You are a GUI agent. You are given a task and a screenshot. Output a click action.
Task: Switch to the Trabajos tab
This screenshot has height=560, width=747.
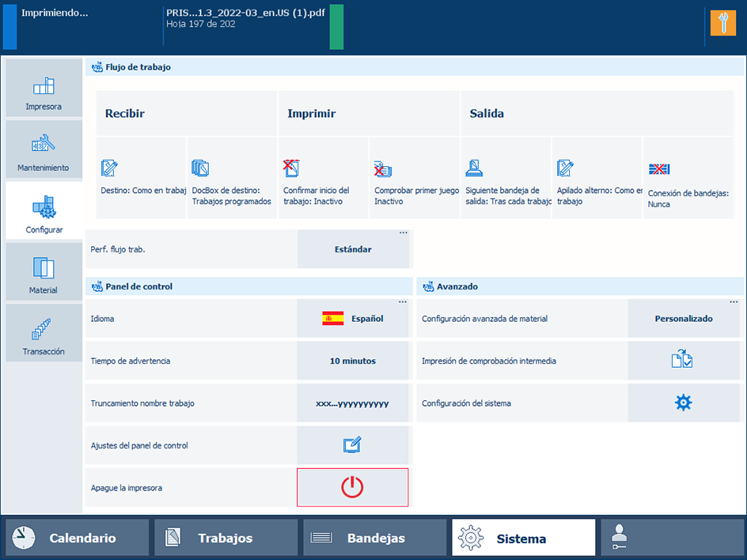pos(226,538)
